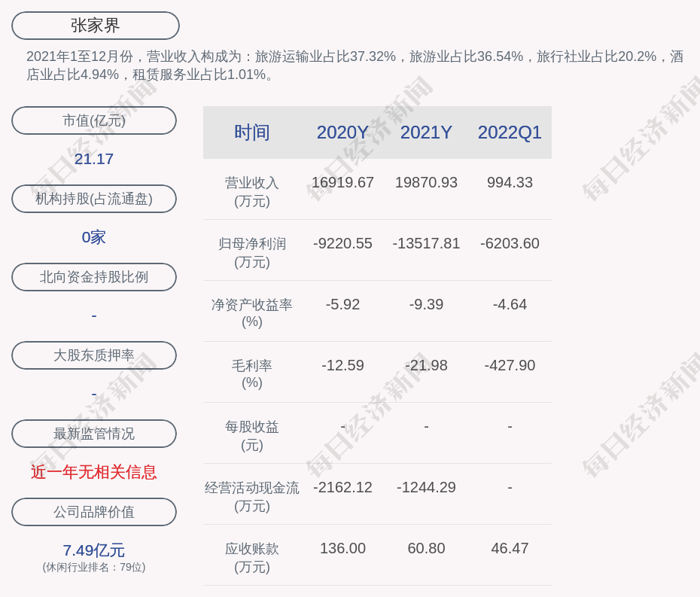This screenshot has height=597, width=700.
Task: Click the 每股收益(元) row label
Action: coord(252,435)
